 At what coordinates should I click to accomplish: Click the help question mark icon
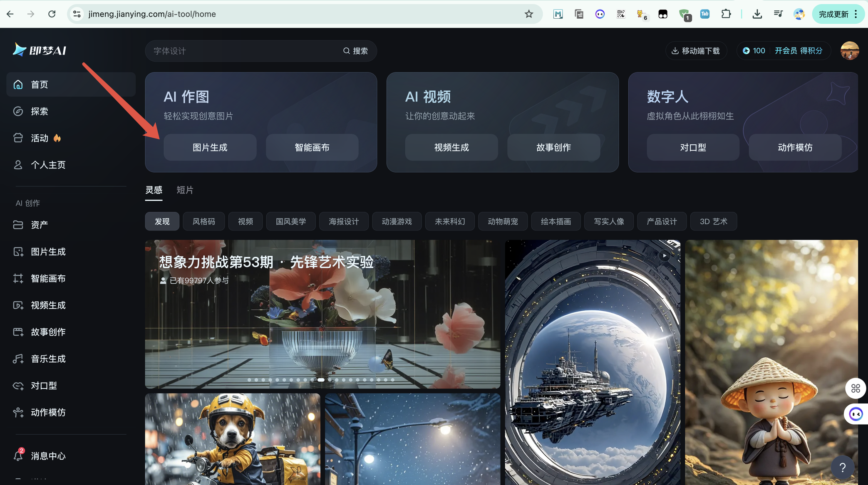tap(842, 468)
